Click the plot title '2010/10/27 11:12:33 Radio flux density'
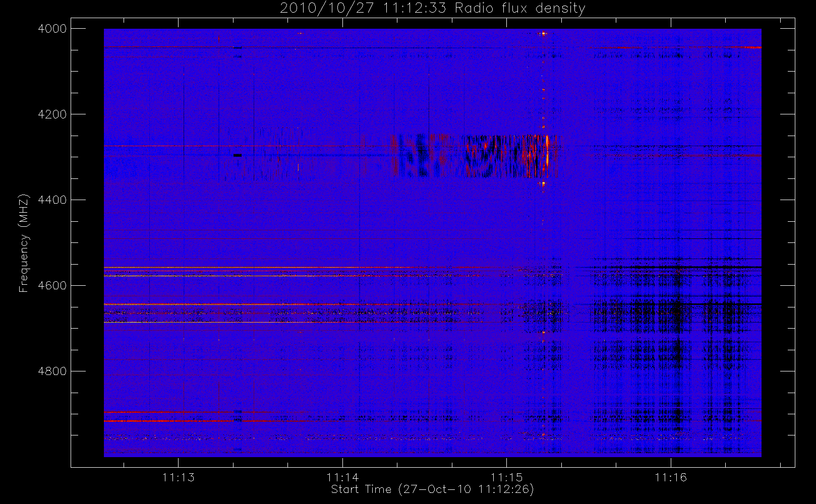 point(433,8)
